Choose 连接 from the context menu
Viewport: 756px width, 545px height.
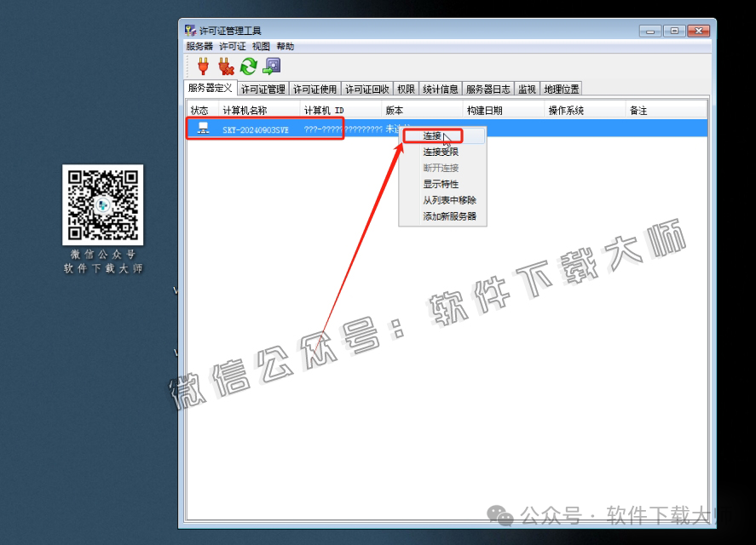click(x=434, y=135)
